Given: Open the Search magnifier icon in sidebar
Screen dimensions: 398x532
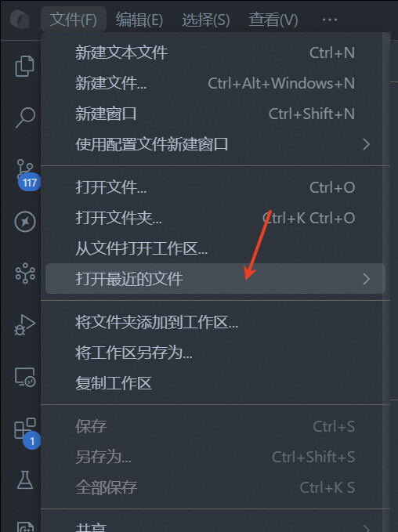Looking at the screenshot, I should point(25,118).
